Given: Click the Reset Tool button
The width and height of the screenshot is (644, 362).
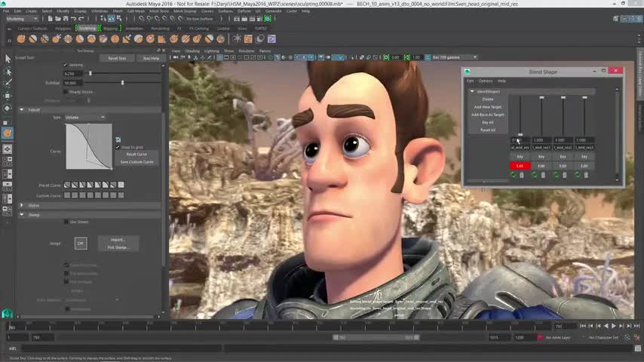Looking at the screenshot, I should [x=117, y=58].
